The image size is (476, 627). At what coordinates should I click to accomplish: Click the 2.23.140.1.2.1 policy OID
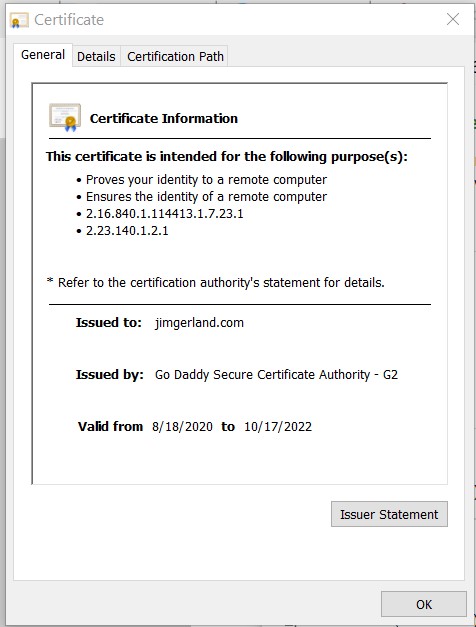click(127, 231)
